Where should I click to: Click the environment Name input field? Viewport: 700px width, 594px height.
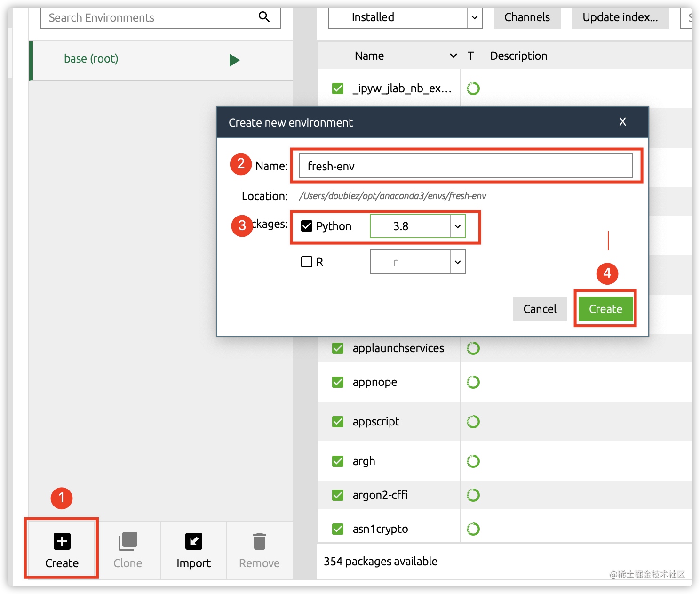tap(466, 166)
